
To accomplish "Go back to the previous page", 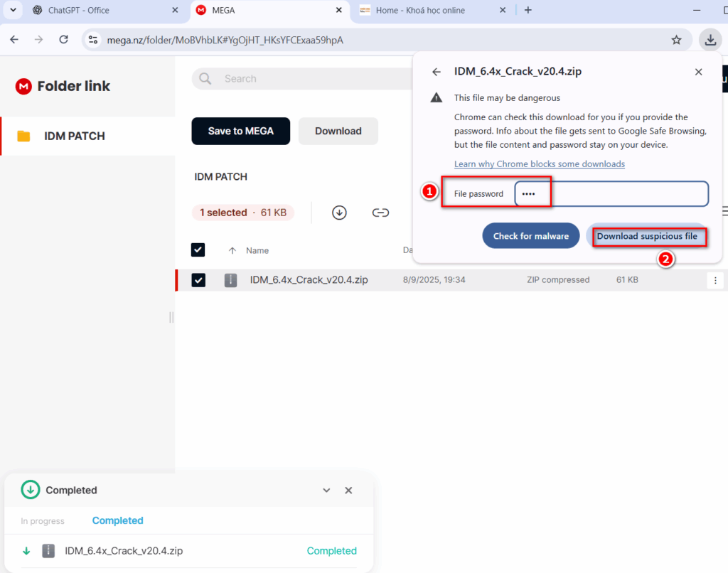I will click(14, 40).
